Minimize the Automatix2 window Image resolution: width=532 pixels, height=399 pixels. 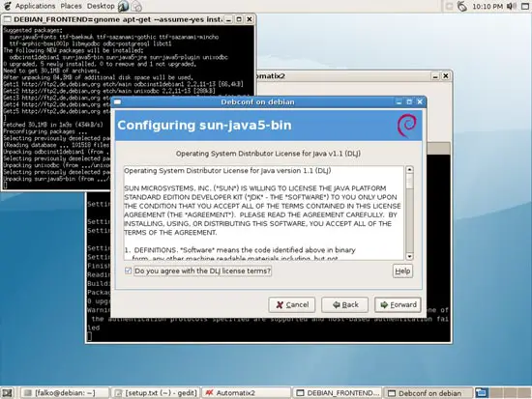point(435,76)
